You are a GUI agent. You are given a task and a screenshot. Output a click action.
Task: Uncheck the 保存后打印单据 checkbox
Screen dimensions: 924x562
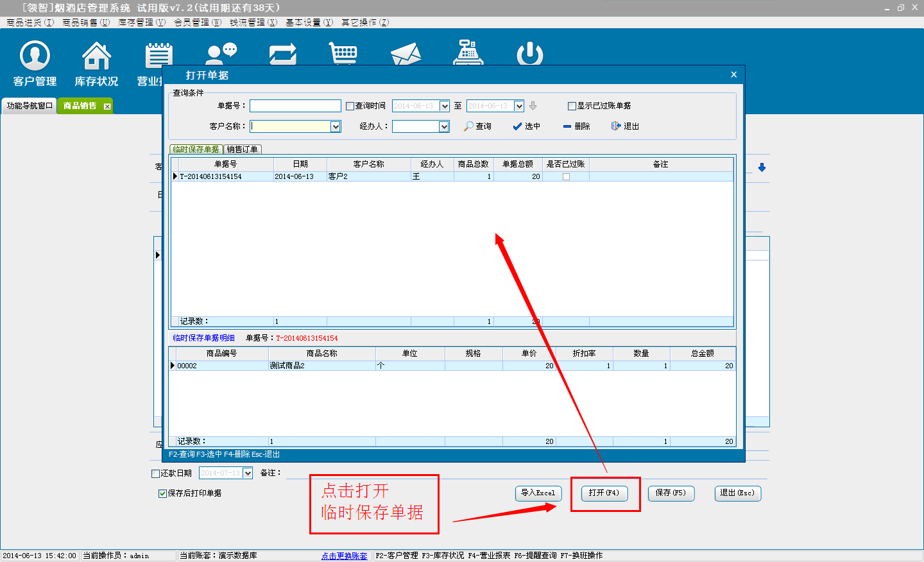click(162, 493)
